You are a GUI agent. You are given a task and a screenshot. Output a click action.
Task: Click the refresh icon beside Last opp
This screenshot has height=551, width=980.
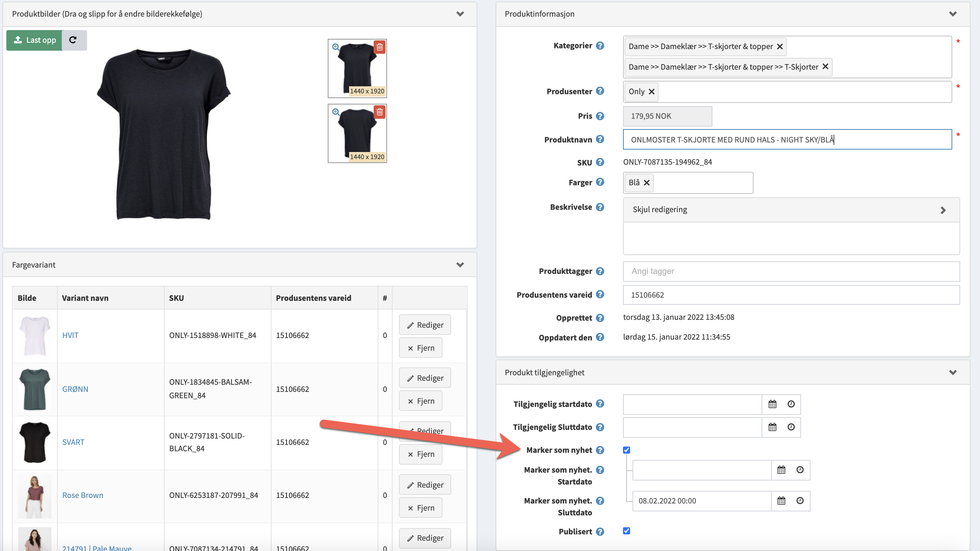tap(73, 40)
